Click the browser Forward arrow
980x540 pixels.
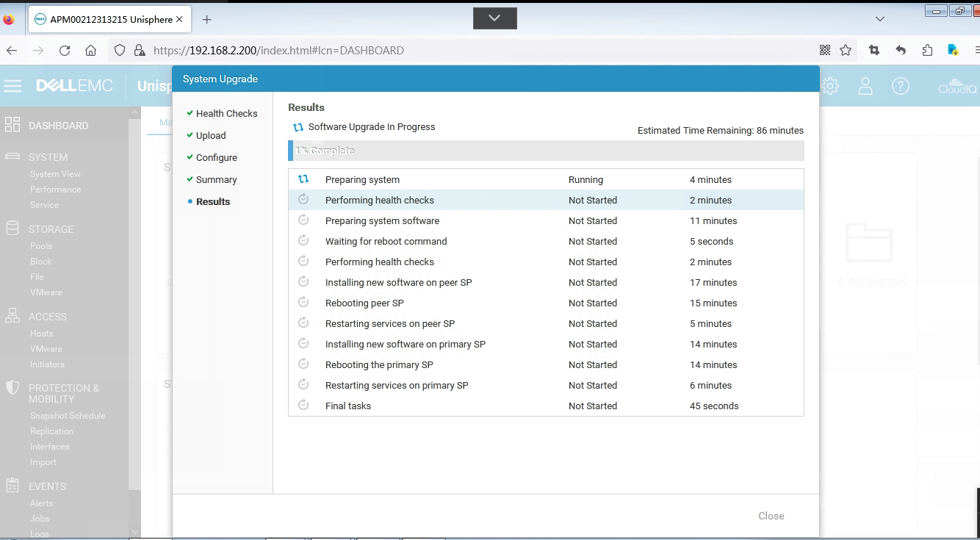pos(38,51)
